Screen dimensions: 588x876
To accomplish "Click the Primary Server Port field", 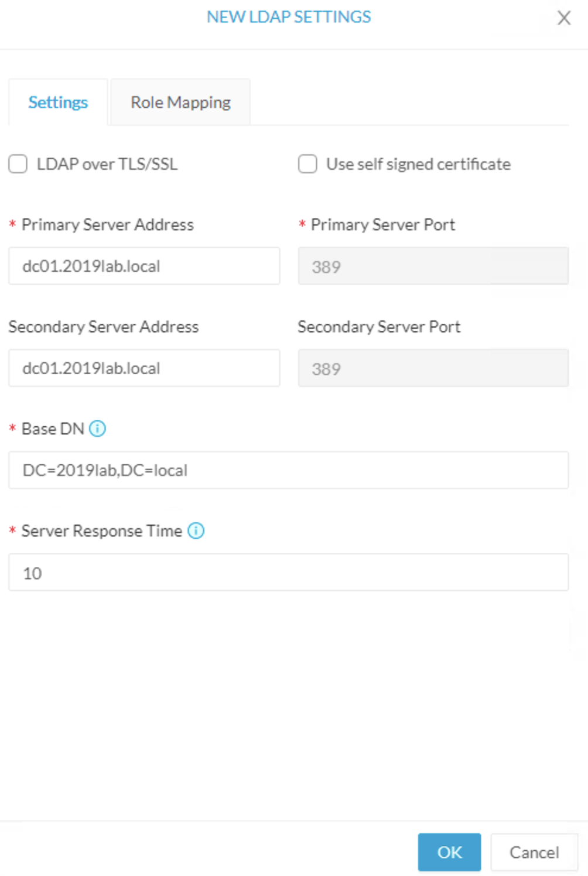I will tap(433, 266).
